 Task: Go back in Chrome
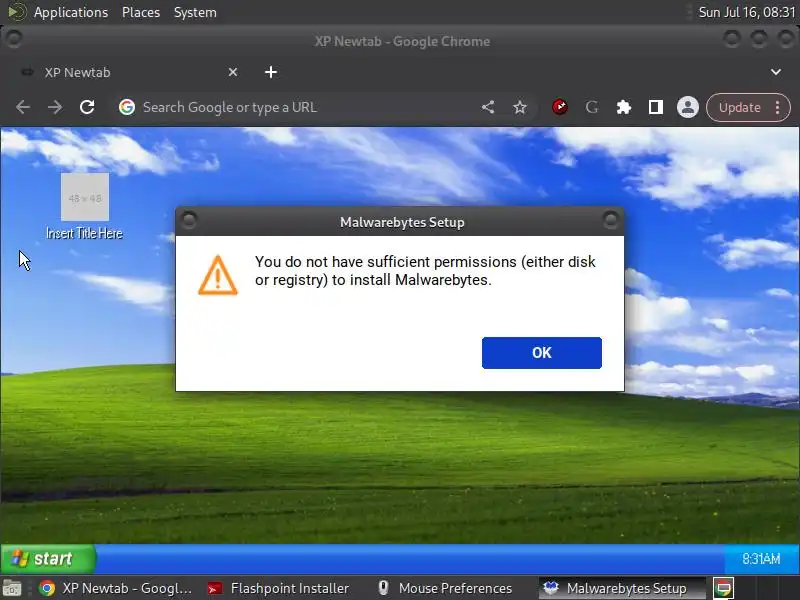23,107
